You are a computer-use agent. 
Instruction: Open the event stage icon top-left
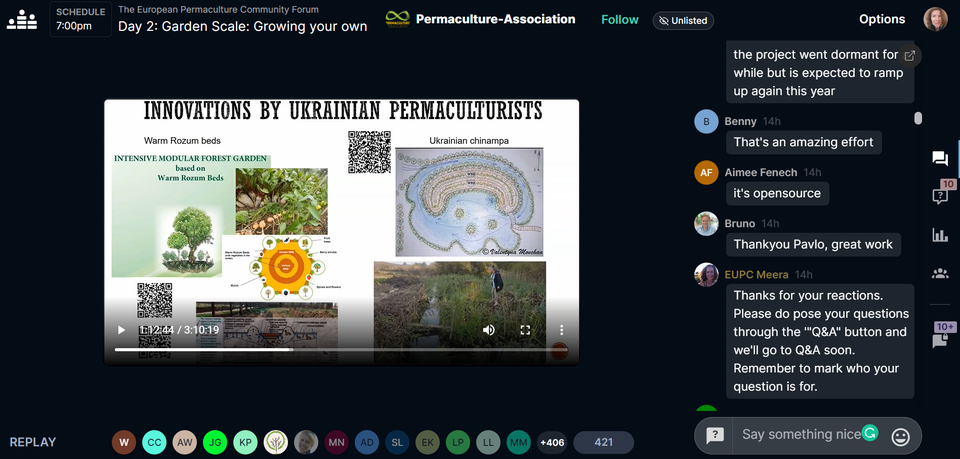pyautogui.click(x=21, y=20)
